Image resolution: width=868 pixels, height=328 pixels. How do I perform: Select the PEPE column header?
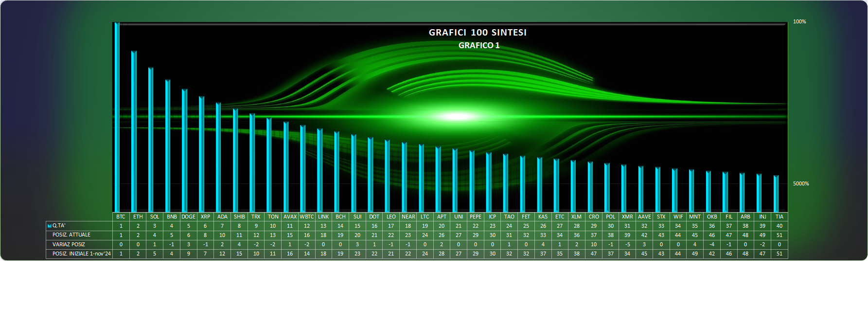pyautogui.click(x=475, y=217)
